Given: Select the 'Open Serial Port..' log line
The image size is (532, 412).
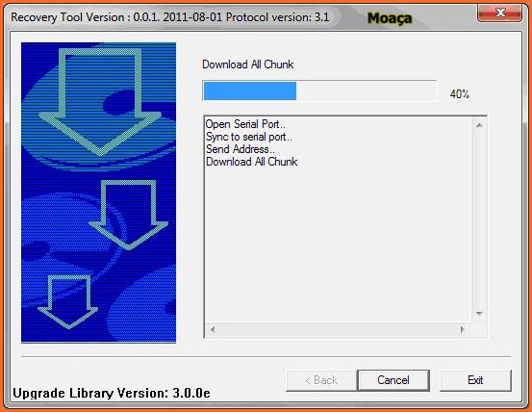Looking at the screenshot, I should tap(245, 124).
